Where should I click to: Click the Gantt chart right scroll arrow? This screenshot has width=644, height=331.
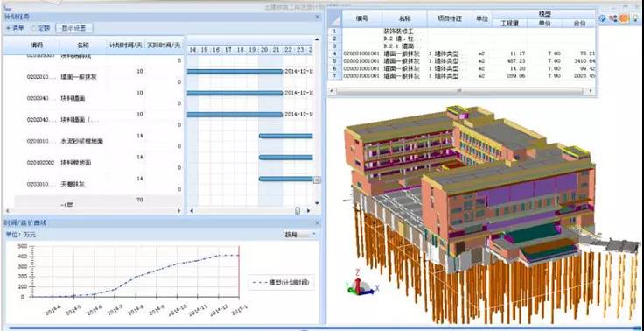click(x=308, y=210)
